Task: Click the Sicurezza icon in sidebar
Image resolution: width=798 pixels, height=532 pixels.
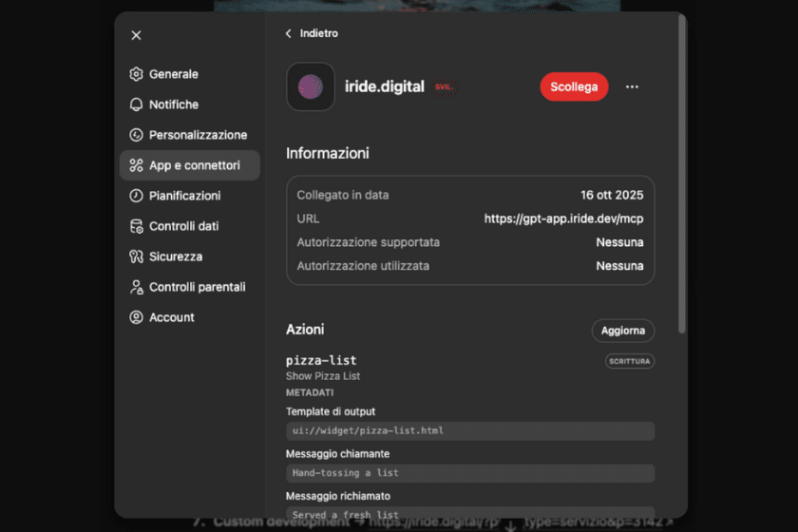Action: (x=136, y=256)
